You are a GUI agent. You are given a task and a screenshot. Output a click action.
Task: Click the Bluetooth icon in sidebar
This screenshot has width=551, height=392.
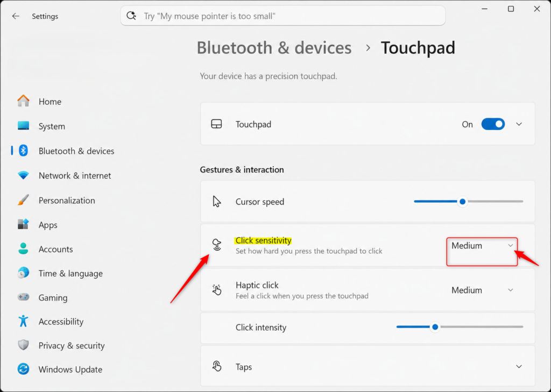coord(23,151)
